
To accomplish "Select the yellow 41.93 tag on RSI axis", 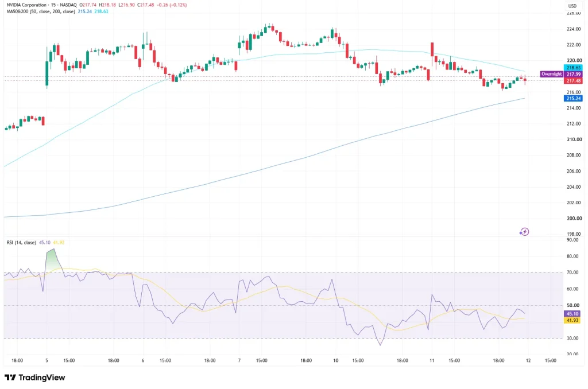I will point(572,320).
